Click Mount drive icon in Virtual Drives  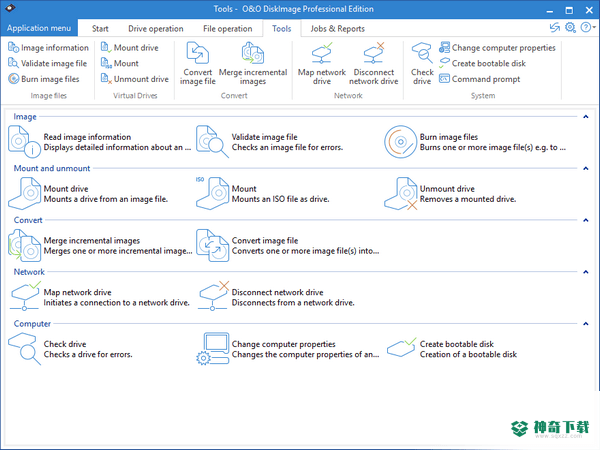106,47
